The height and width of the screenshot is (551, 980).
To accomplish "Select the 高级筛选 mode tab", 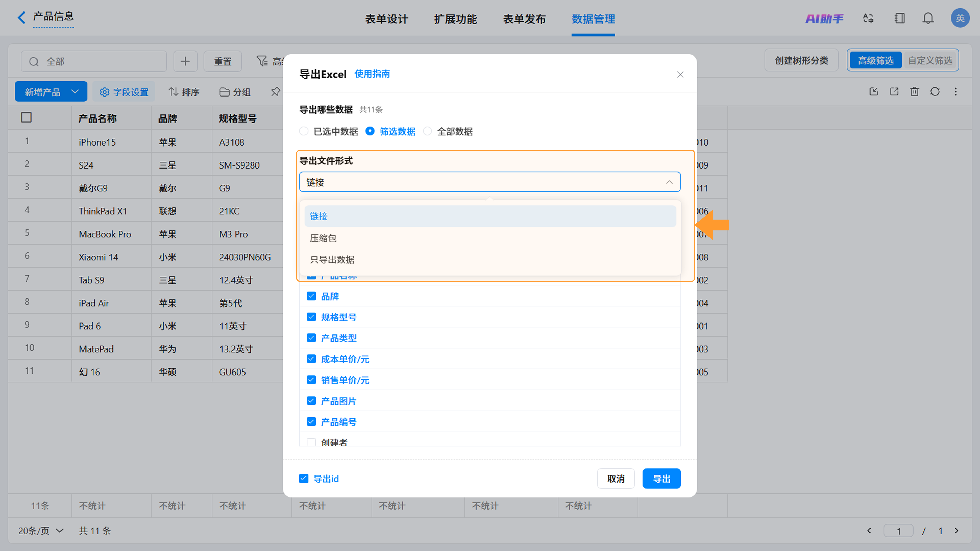I will tap(875, 61).
